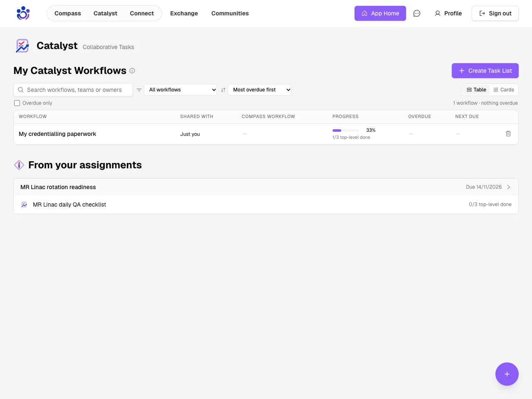Focus the Search workflows input field
This screenshot has width=532, height=399.
73,90
